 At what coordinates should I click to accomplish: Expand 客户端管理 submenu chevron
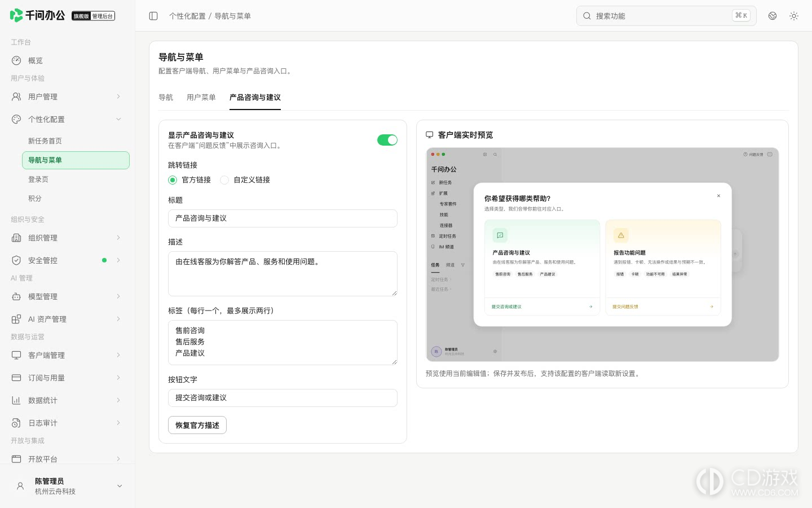[x=118, y=355]
